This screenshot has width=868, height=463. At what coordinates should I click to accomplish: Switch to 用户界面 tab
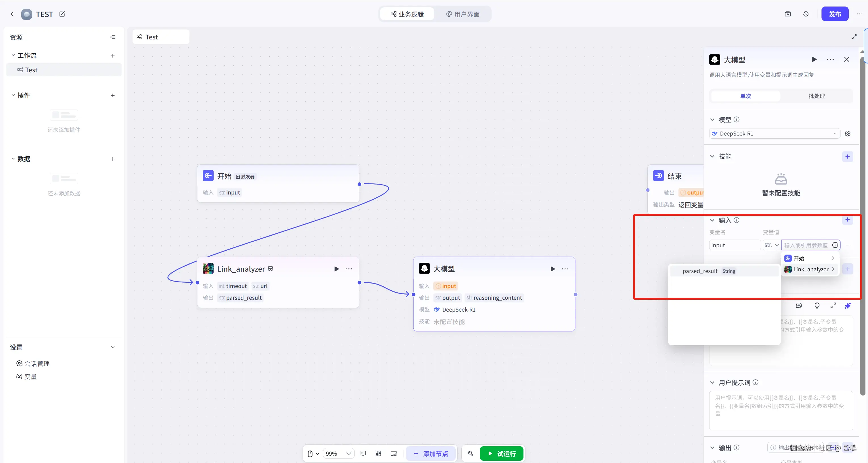[x=463, y=14]
